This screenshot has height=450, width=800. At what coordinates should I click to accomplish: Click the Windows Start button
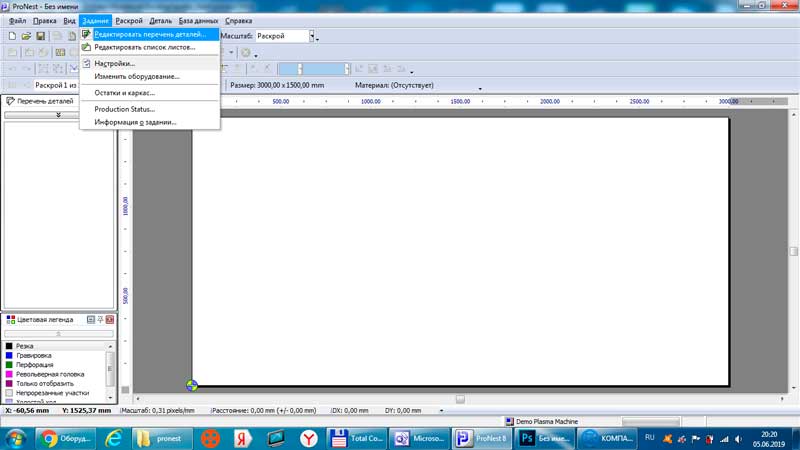pyautogui.click(x=15, y=438)
